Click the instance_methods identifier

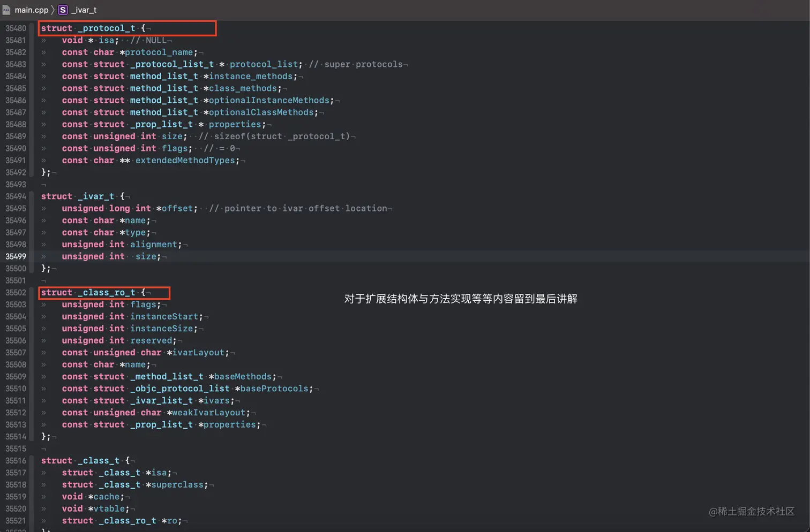tap(251, 77)
